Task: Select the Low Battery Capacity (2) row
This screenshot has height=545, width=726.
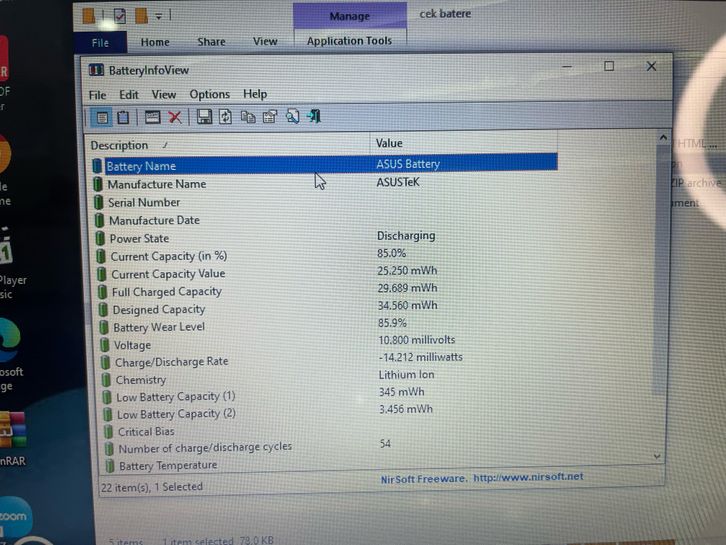Action: click(x=331, y=413)
